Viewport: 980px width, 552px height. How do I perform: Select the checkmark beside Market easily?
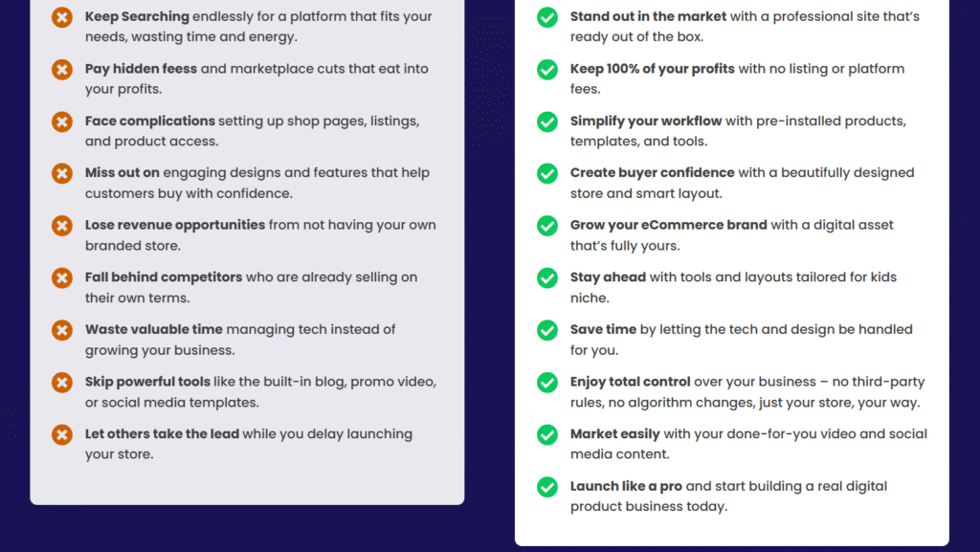(x=547, y=434)
